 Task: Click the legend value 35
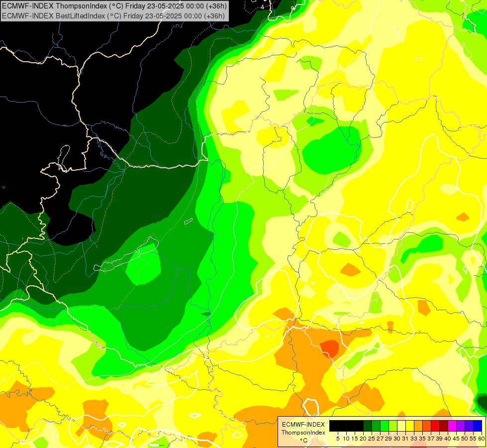click(422, 439)
